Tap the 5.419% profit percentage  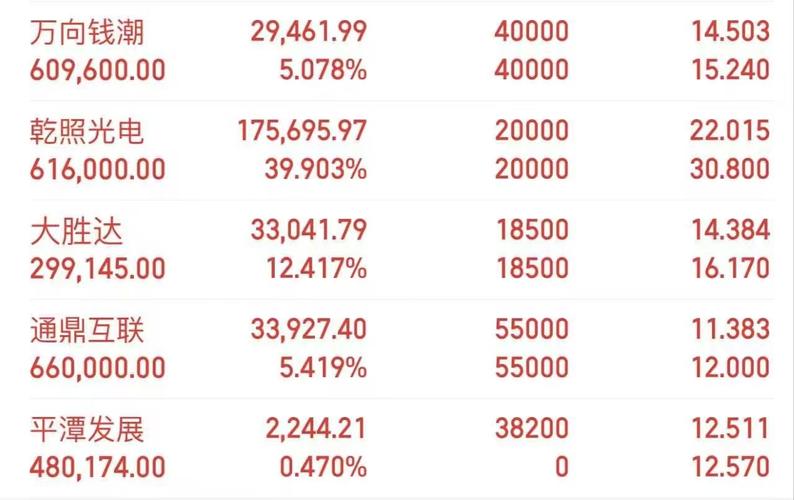tap(324, 368)
